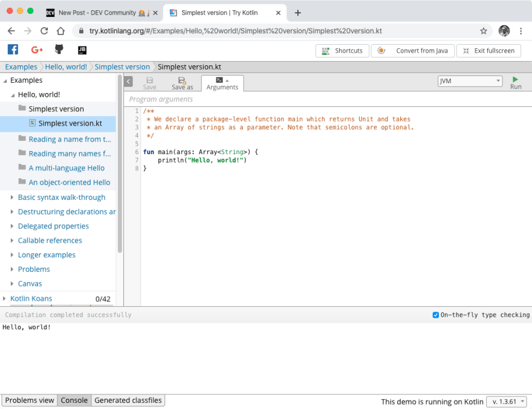Image resolution: width=532 pixels, height=409 pixels.
Task: Run the program with green arrow
Action: click(515, 79)
